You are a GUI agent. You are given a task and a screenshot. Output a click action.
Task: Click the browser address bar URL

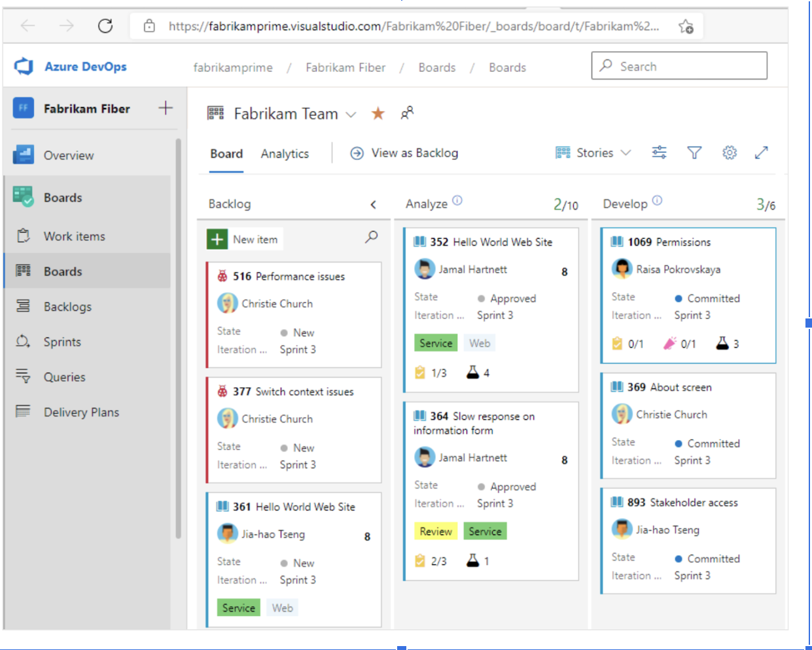tap(414, 26)
